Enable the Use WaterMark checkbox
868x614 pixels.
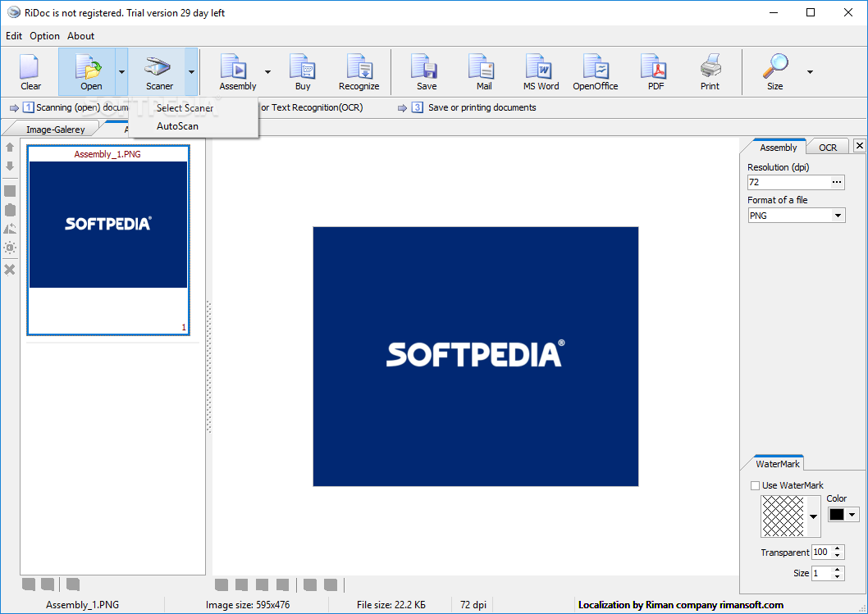point(755,485)
